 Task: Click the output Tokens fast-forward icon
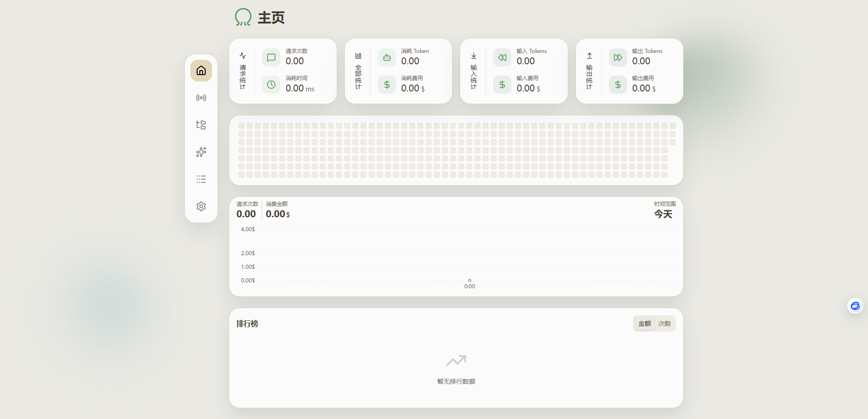[x=618, y=57]
